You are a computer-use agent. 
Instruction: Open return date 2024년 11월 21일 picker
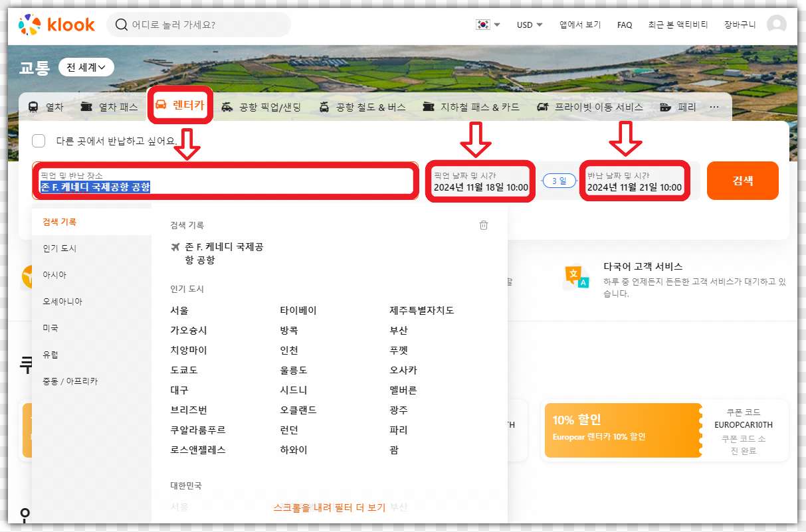click(634, 181)
